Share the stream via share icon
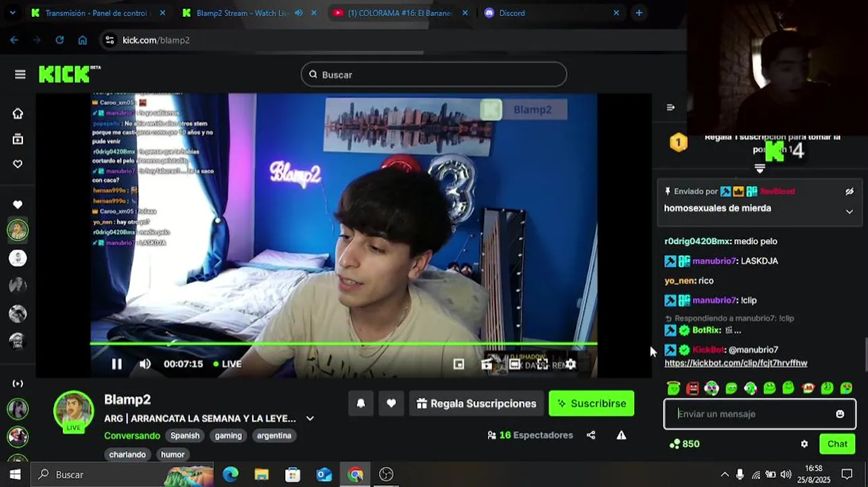868x487 pixels. [591, 435]
